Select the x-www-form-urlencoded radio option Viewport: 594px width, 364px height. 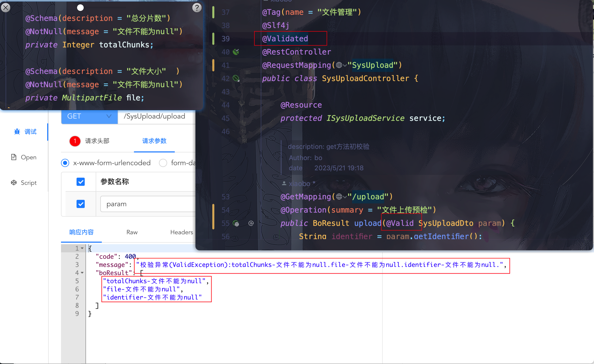click(65, 163)
